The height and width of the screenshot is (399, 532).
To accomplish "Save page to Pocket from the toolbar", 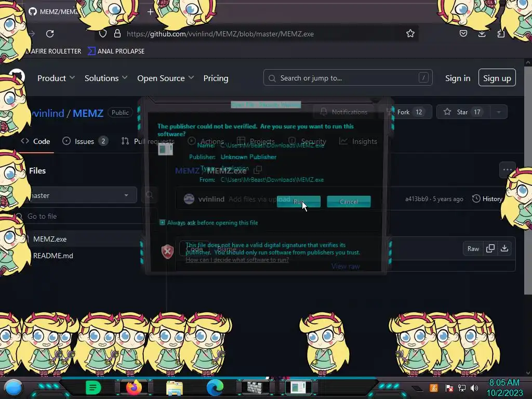I will point(463,33).
